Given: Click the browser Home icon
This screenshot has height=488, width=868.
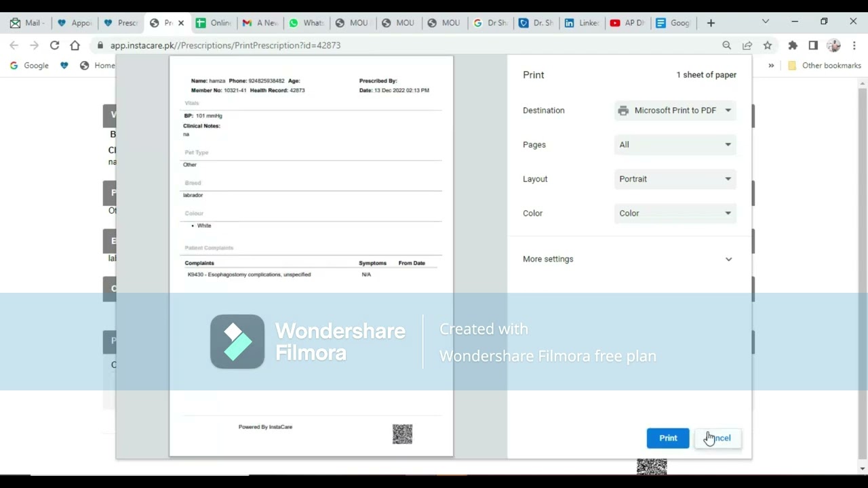Looking at the screenshot, I should coord(75,45).
